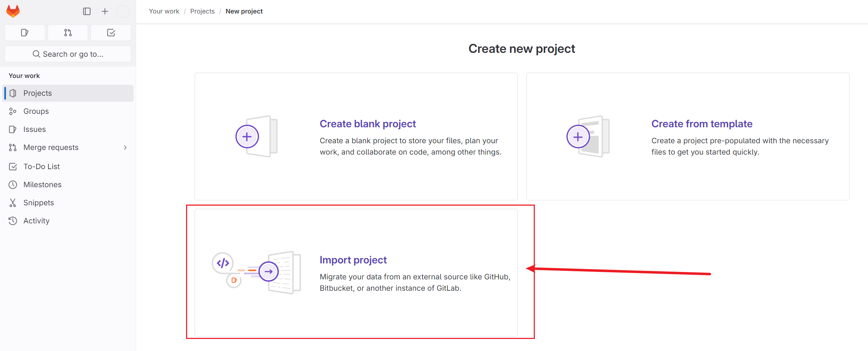
Task: Click the GitLab fox logo
Action: (x=13, y=11)
